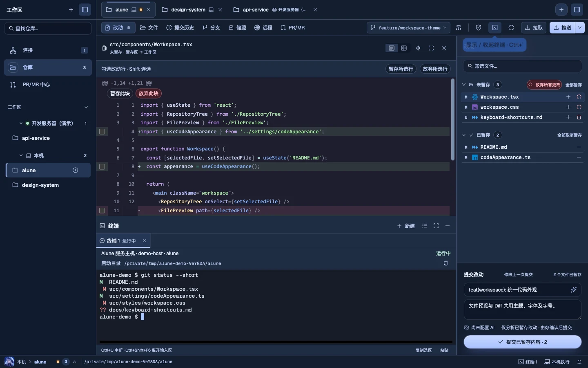Toggle the right sidebar panel
Screen dimensions: 588x368
[577, 10]
